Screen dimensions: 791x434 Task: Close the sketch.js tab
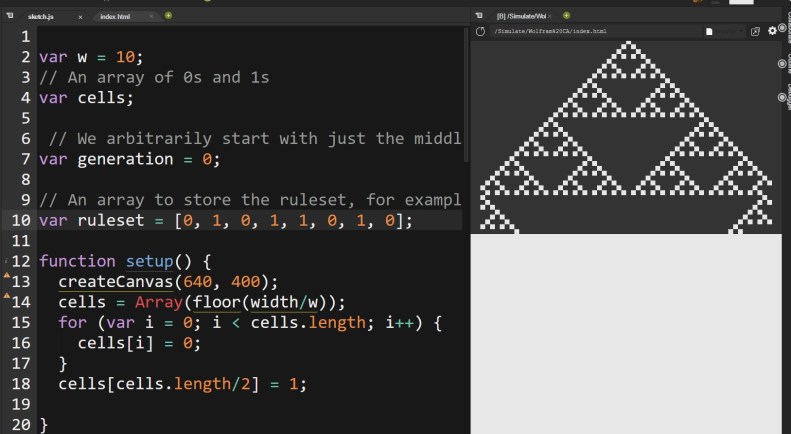coord(79,17)
